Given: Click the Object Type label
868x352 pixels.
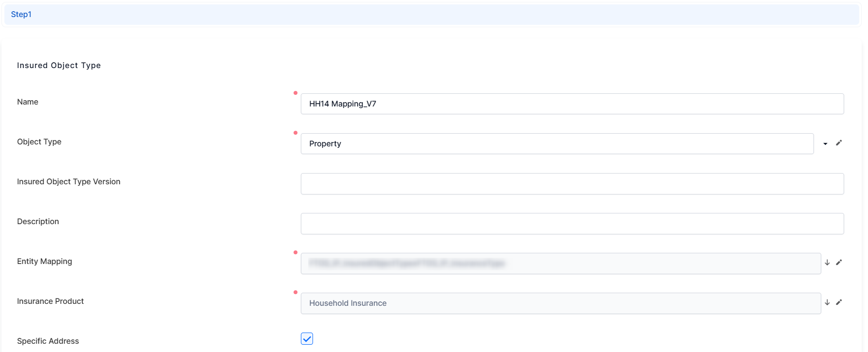Looking at the screenshot, I should (x=39, y=142).
